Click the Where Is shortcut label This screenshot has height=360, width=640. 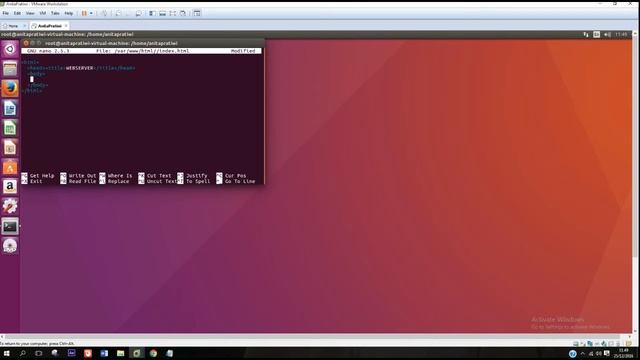pos(120,176)
